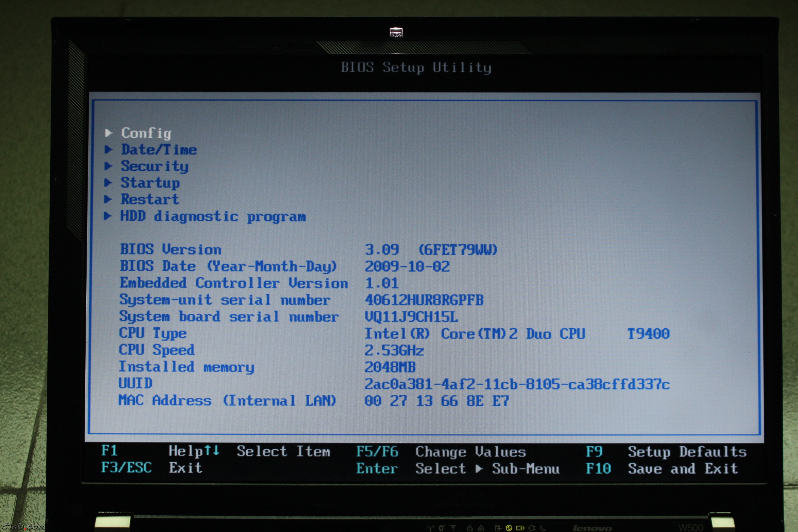Click board serial value VQ11J9CH15L

coord(411,317)
